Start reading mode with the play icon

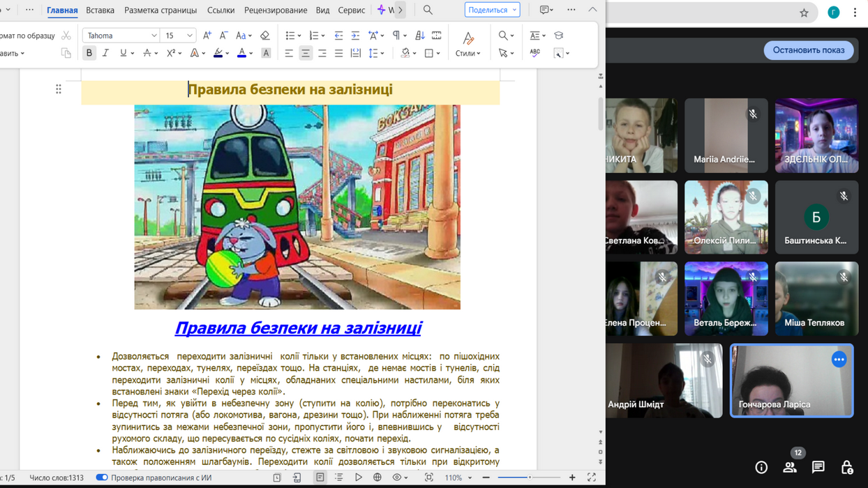(359, 478)
